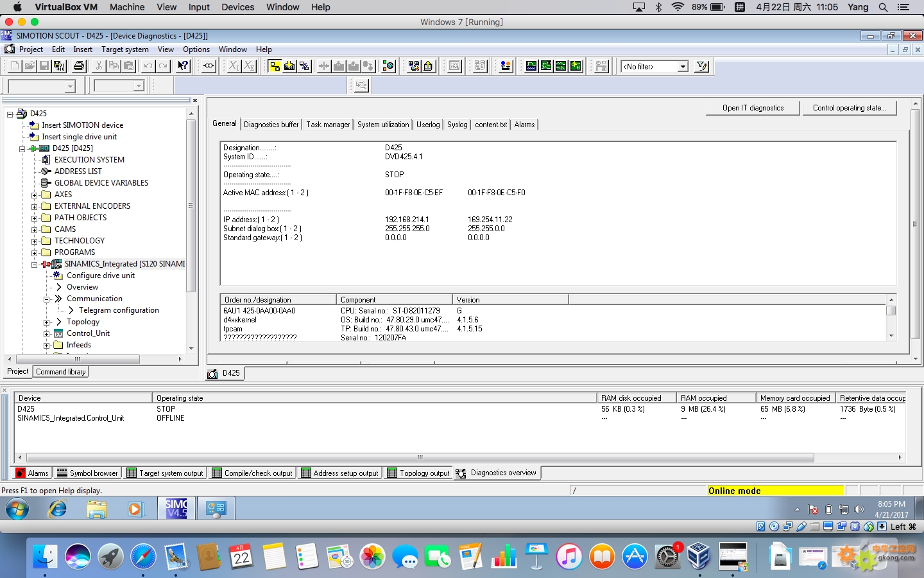Click the second green trace chart icon
This screenshot has width=924, height=578.
click(546, 66)
